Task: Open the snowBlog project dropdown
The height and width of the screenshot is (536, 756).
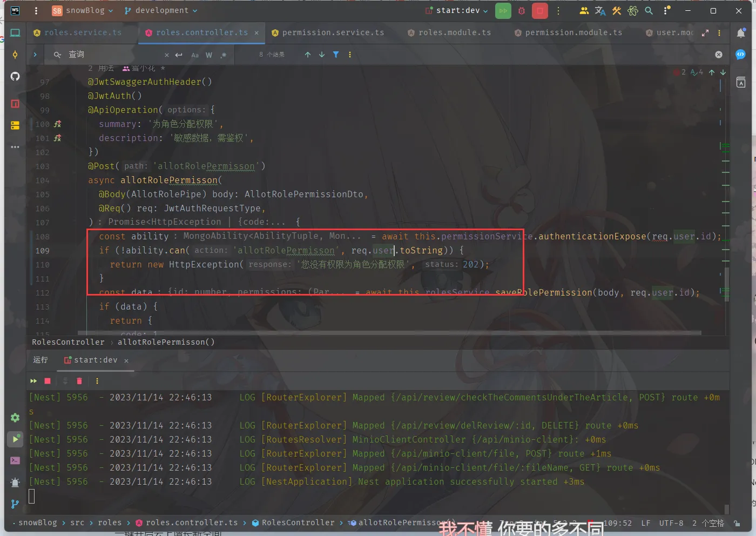Action: tap(83, 11)
